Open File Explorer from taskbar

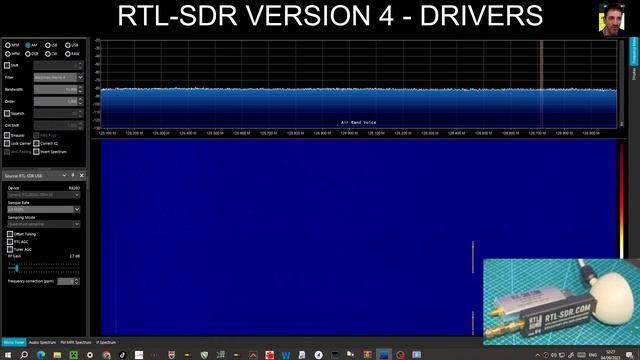[57, 355]
